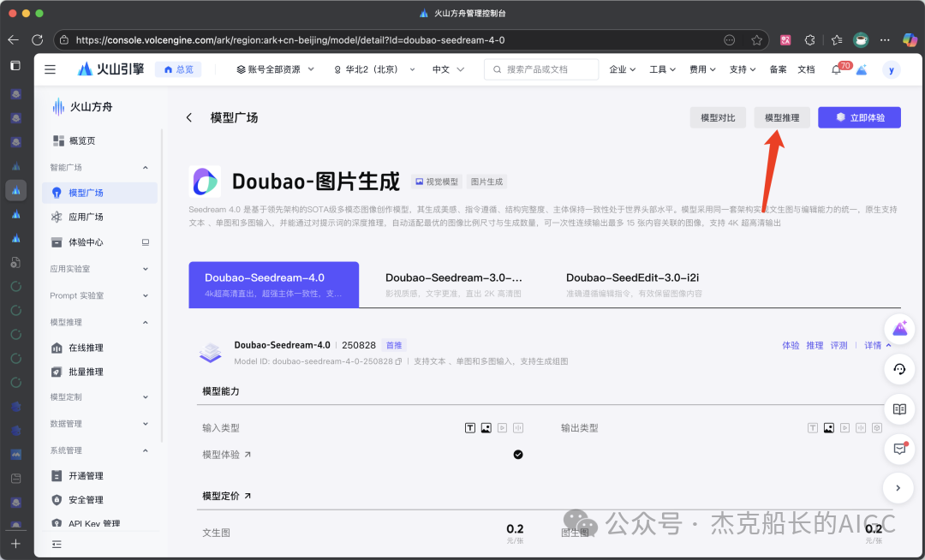Copy the Model ID with copy icon
The width and height of the screenshot is (925, 560).
coord(398,361)
